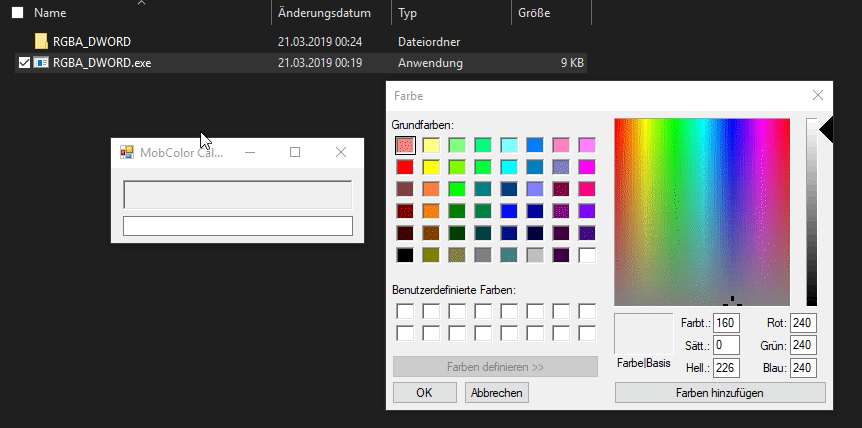Confirm color with the OK button

pos(424,393)
